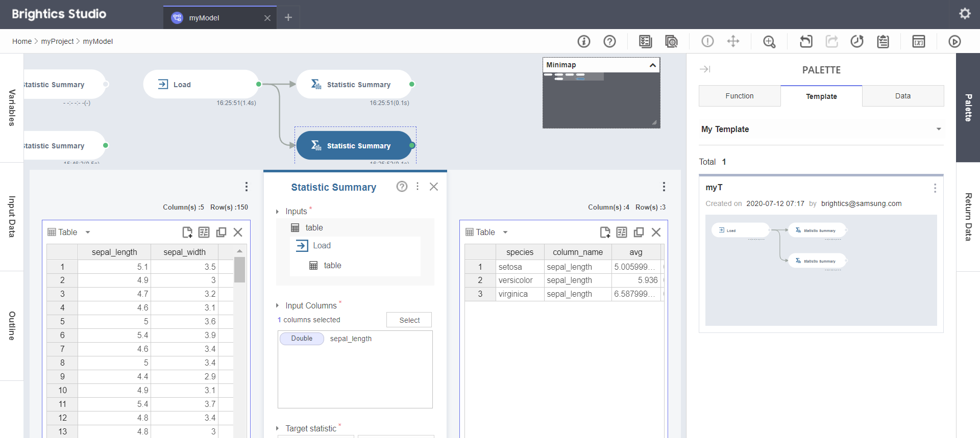Image resolution: width=980 pixels, height=438 pixels.
Task: Open output Table view type dropdown
Action: click(505, 233)
